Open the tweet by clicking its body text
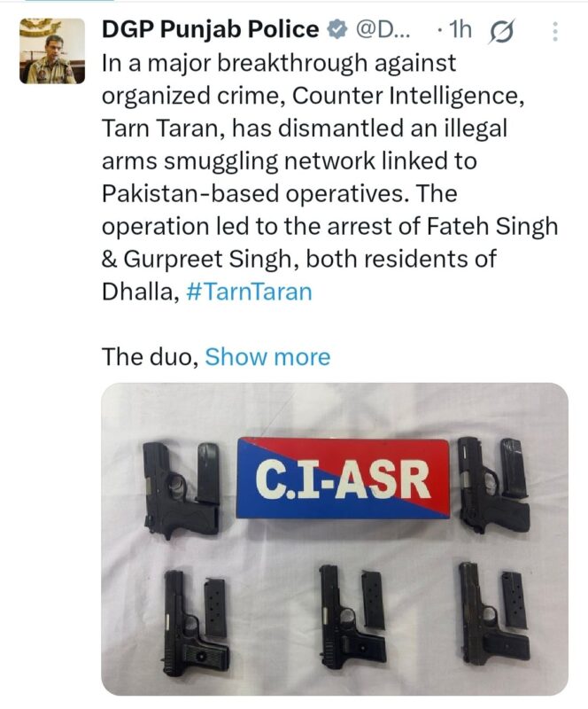The width and height of the screenshot is (588, 709). (329, 177)
